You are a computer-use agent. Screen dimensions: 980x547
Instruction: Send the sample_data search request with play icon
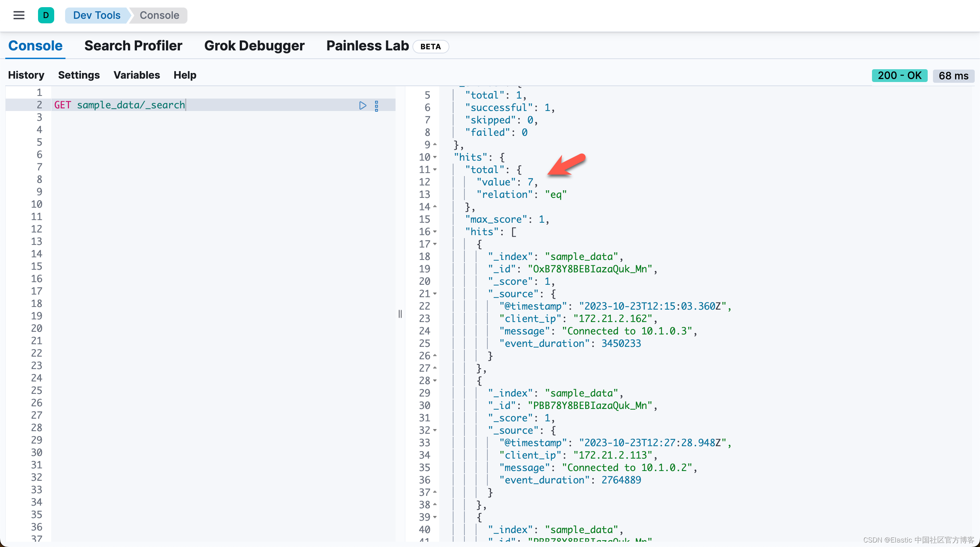click(x=362, y=106)
